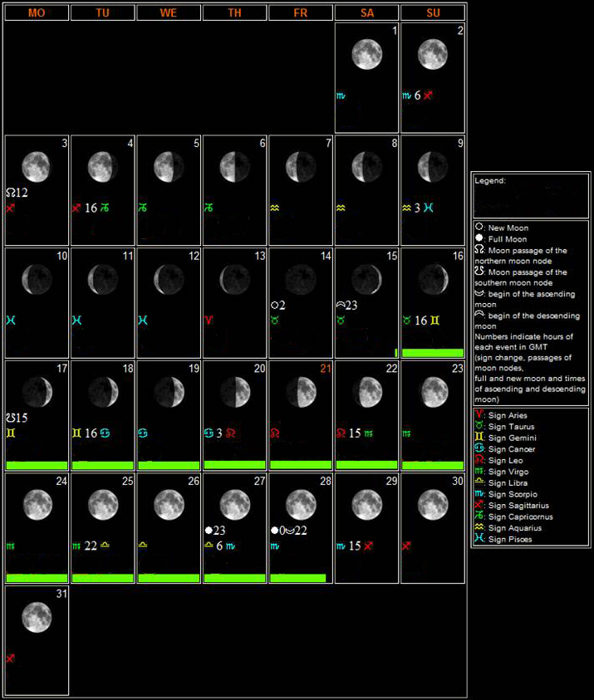
Task: Click the green bar under day 19
Action: click(x=169, y=465)
